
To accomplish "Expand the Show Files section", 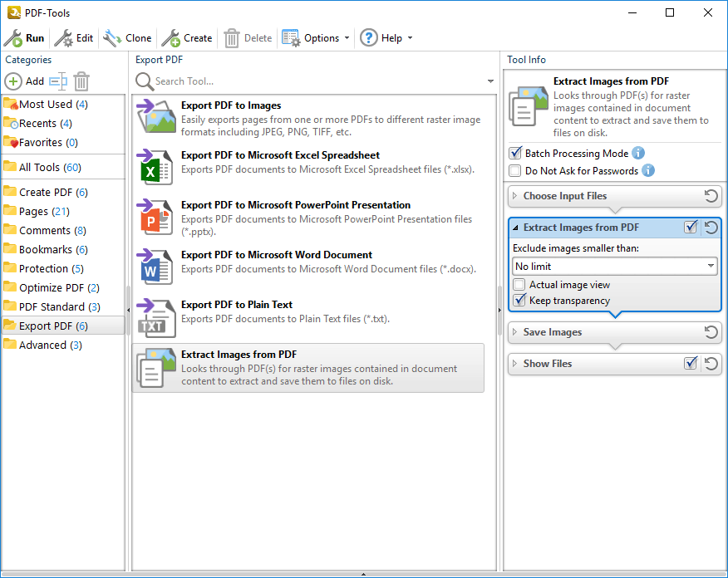I will click(x=515, y=364).
